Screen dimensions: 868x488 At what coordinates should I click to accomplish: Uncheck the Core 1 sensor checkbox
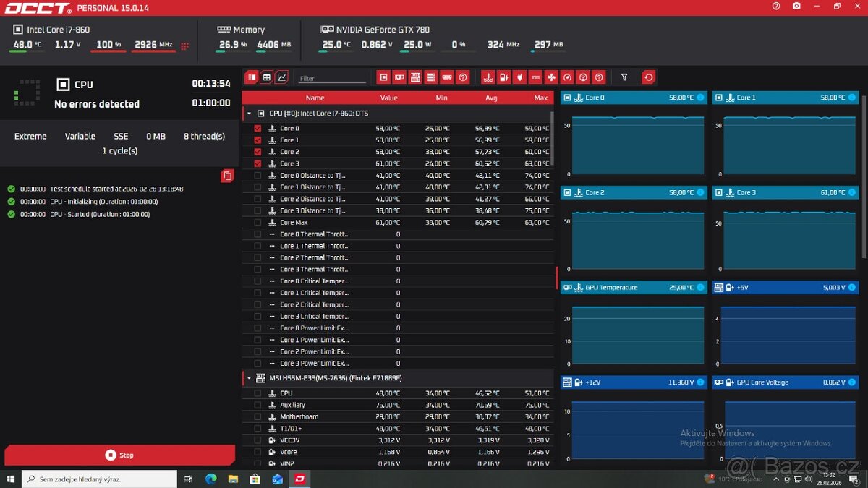pyautogui.click(x=258, y=140)
